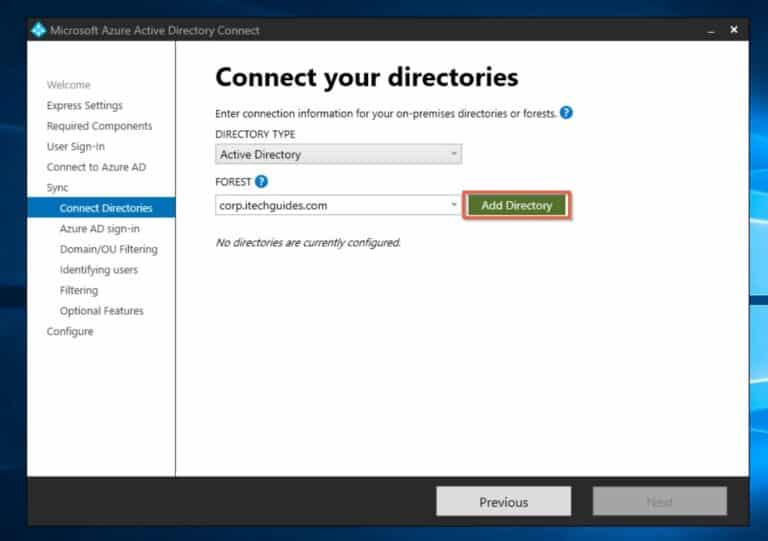
Task: Click 'No directories are currently configured' text
Action: coord(308,242)
